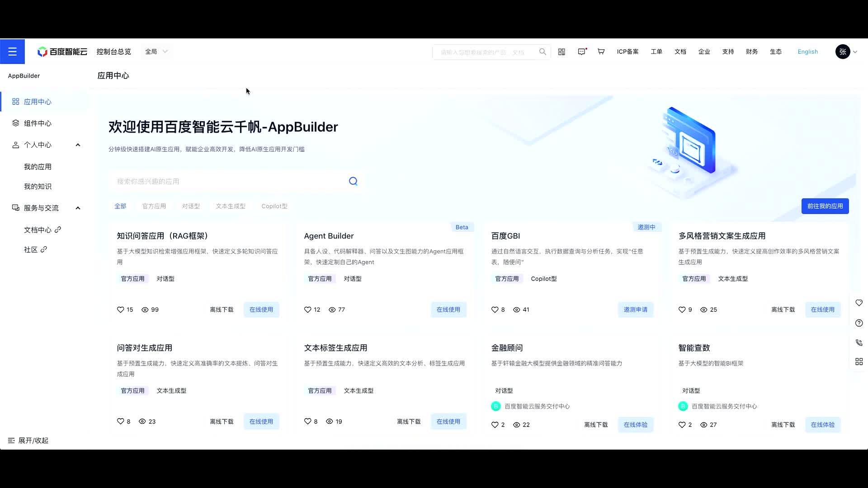Click the 展开/收起 collapse sidebar control

(x=28, y=441)
